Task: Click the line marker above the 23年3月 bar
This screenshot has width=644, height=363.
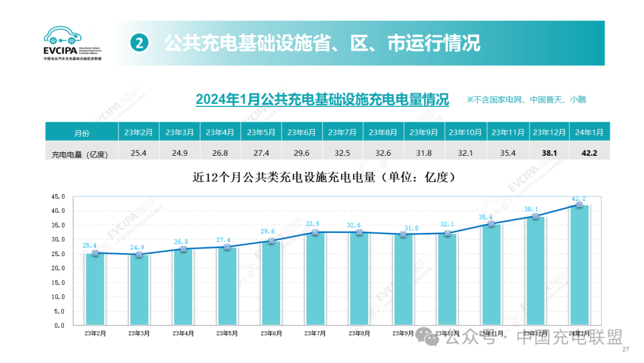Action: [x=140, y=254]
